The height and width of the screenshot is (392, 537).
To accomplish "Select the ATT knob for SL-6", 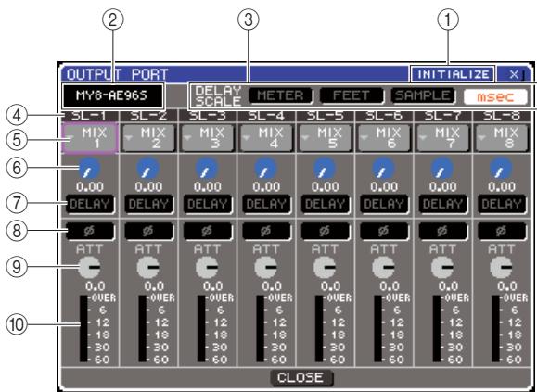I will [384, 267].
